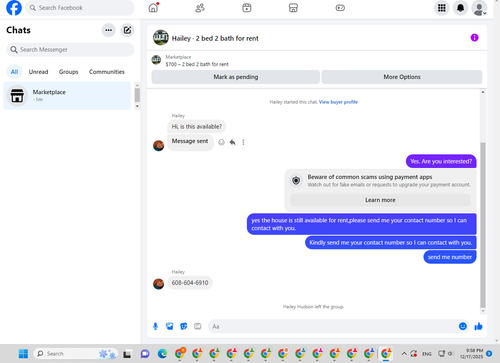Click the chat list scrollbar down arrow
Viewport: 500px width, 363px height.
tap(137, 106)
